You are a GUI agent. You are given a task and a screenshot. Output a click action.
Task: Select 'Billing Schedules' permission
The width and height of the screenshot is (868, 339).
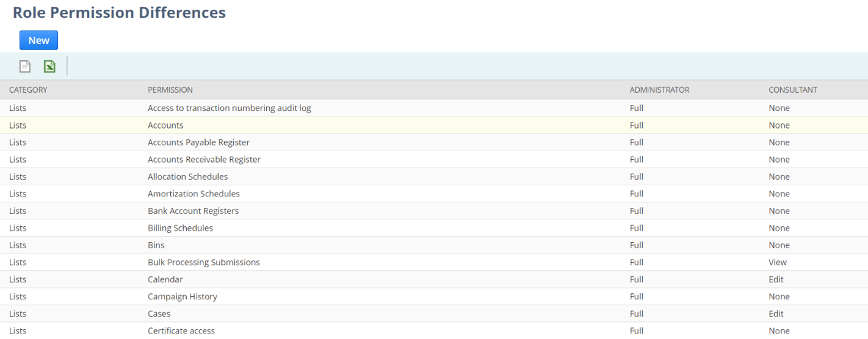click(x=180, y=228)
